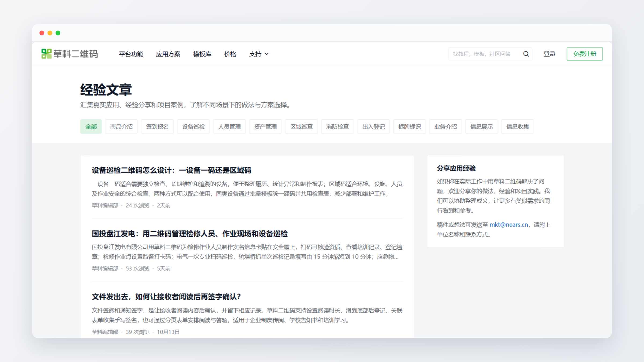Click the 草料二维码 logo
Screen dimensions: 644x362
pos(69,54)
